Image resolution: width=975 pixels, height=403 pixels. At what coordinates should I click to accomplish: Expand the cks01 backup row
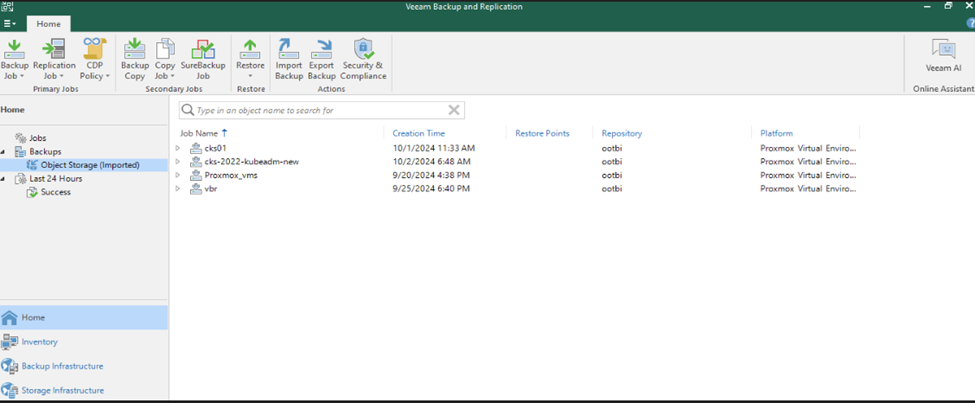point(178,148)
